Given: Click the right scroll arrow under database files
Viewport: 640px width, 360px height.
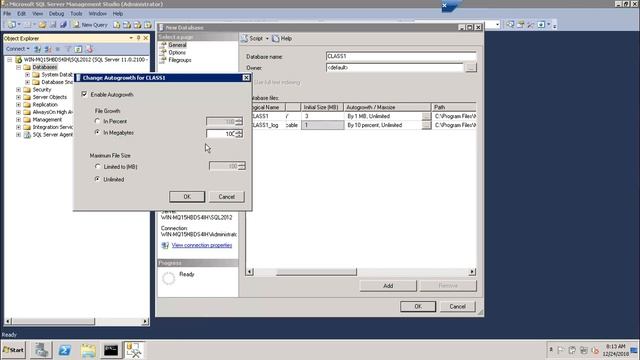Looking at the screenshot, I should click(x=472, y=272).
